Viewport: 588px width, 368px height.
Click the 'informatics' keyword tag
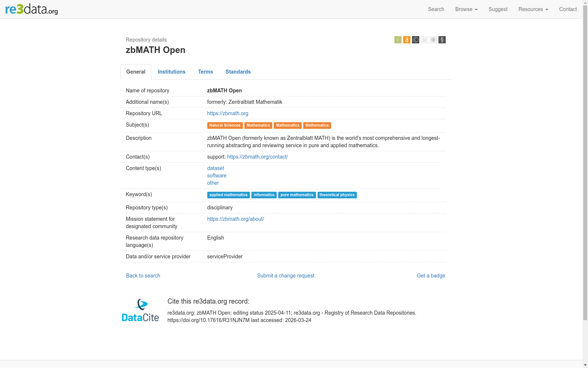[x=264, y=195]
